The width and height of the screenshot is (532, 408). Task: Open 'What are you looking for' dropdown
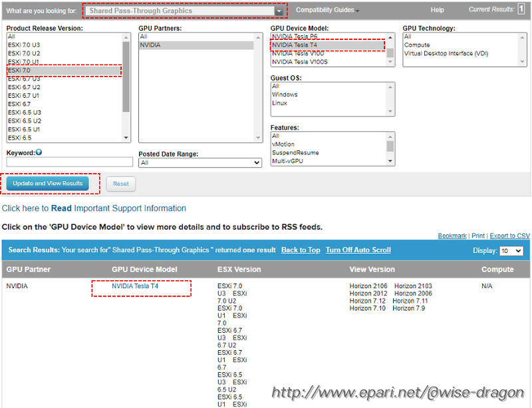coord(185,11)
